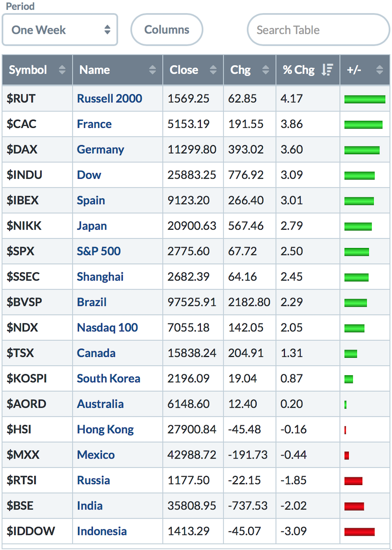Toggle % Chg descending sort icon
The width and height of the screenshot is (392, 550).
pyautogui.click(x=327, y=70)
